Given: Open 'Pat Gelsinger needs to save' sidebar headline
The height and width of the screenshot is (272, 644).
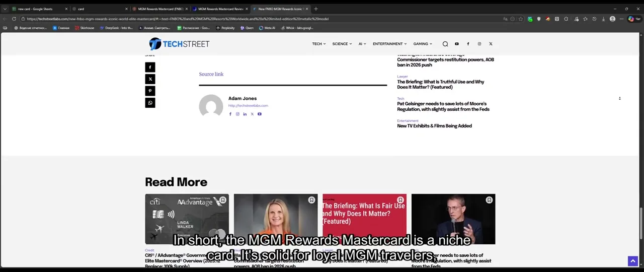Looking at the screenshot, I should 443,106.
